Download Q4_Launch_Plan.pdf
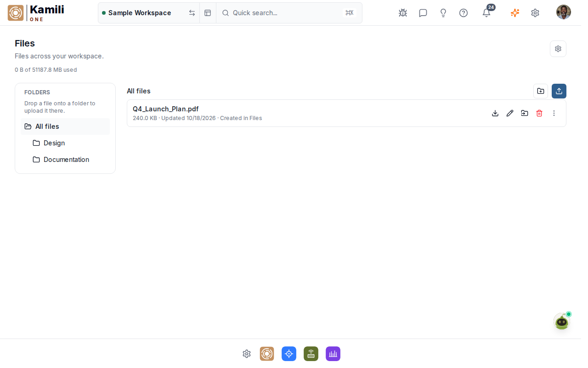This screenshot has height=368, width=588. coord(495,113)
